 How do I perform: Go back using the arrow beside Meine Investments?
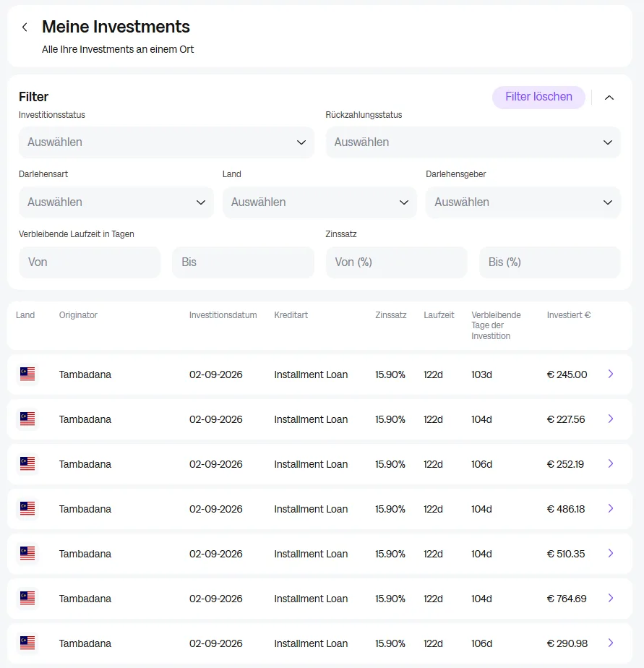tap(25, 27)
